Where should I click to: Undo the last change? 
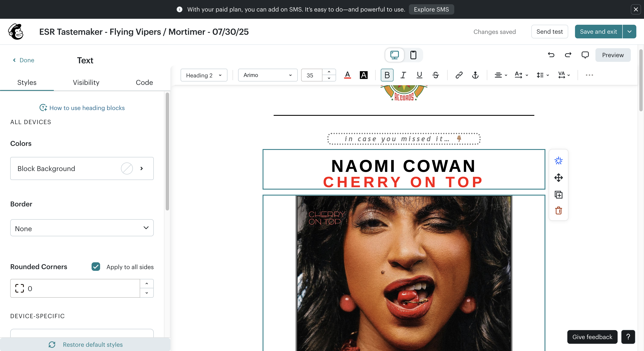[x=551, y=55]
